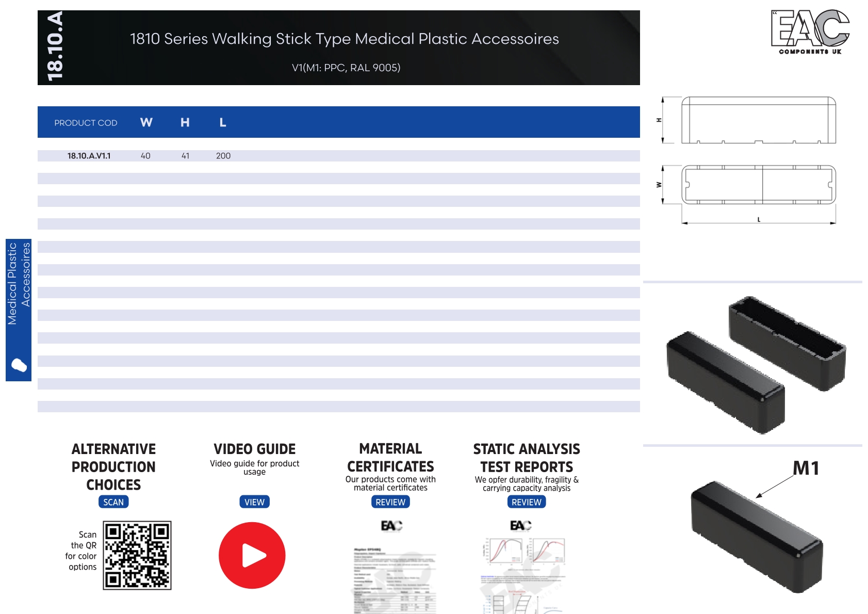Click the L column header
Image resolution: width=868 pixels, height=614 pixels.
pyautogui.click(x=223, y=122)
